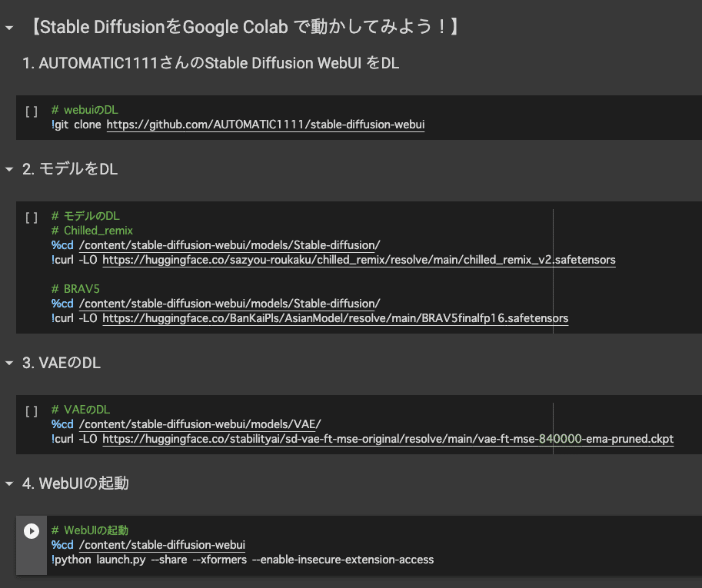Collapse the Stable Diffusion title section
This screenshot has height=588, width=702.
[9, 28]
